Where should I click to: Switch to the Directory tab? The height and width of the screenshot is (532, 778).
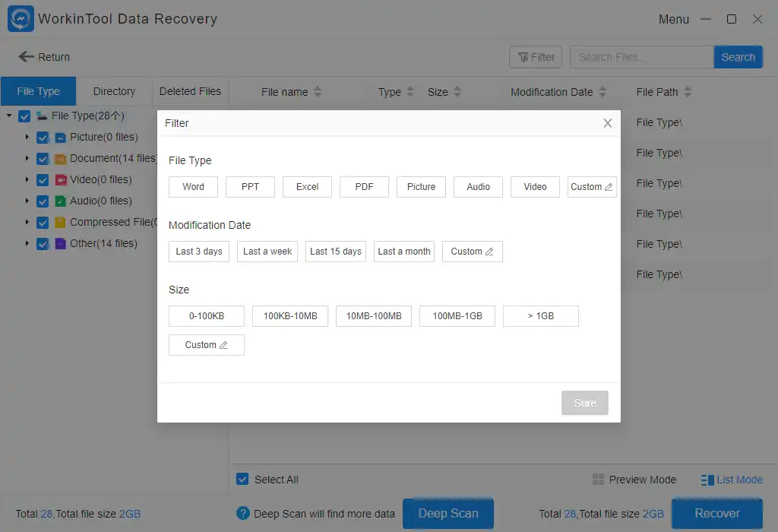tap(114, 91)
